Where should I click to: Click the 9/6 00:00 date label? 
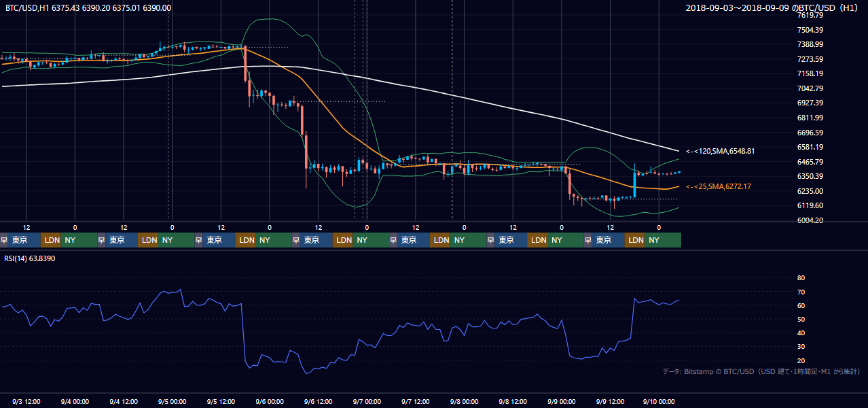coord(270,401)
